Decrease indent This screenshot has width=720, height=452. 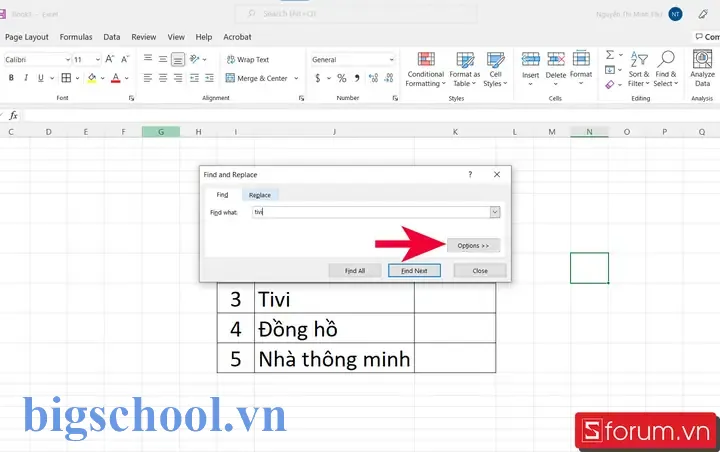pyautogui.click(x=194, y=78)
